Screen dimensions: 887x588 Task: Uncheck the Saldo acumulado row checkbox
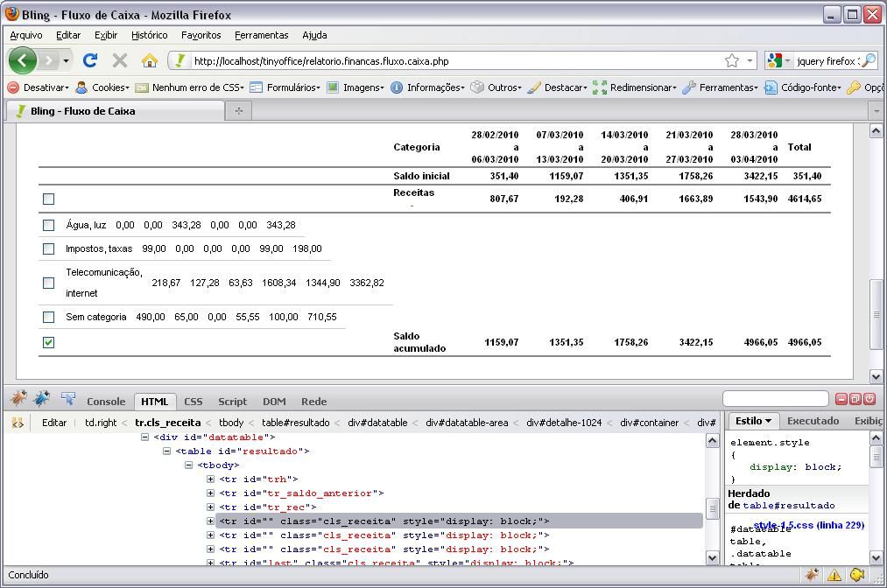click(49, 342)
